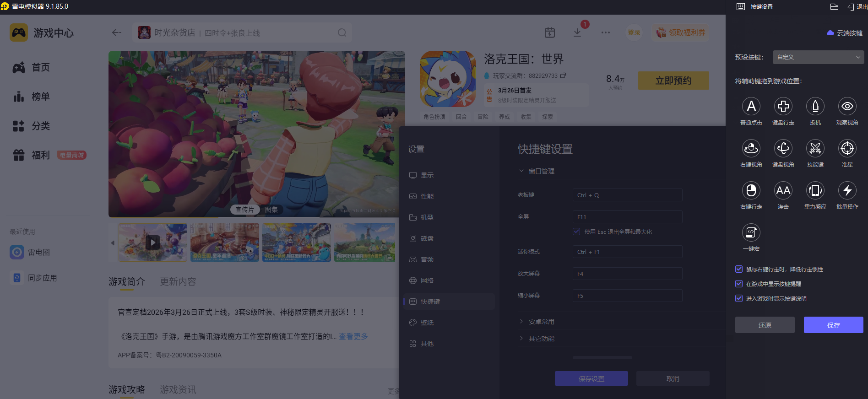
Task: Open the 云端按键 cloud keymap
Action: click(x=845, y=33)
